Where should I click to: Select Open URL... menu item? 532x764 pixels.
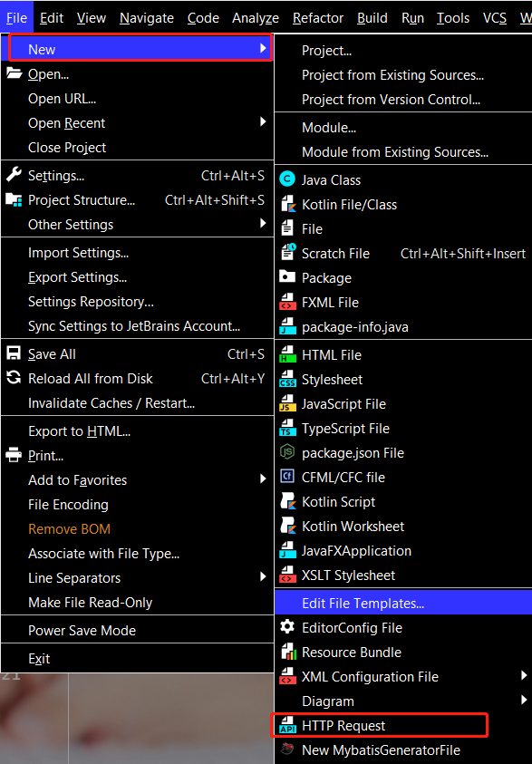point(138,98)
